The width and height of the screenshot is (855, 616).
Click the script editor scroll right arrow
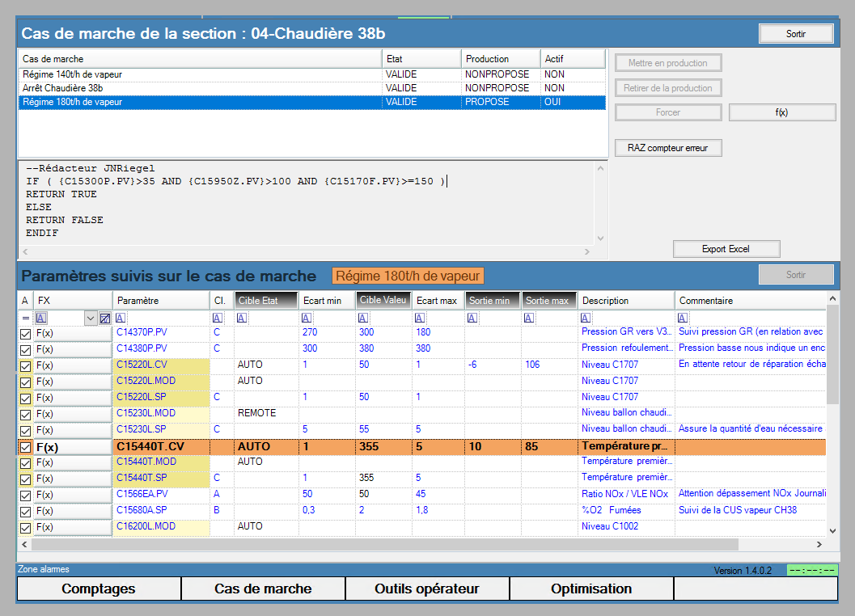pyautogui.click(x=587, y=252)
